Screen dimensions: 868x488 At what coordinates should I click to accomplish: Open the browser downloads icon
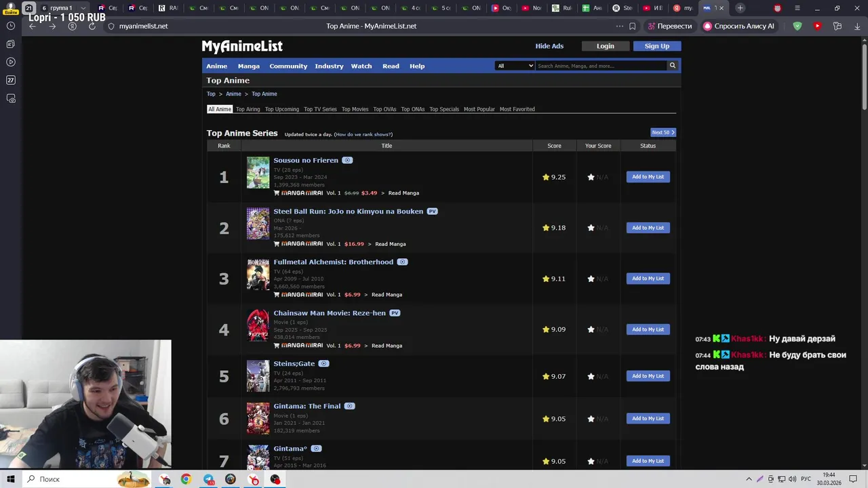857,26
